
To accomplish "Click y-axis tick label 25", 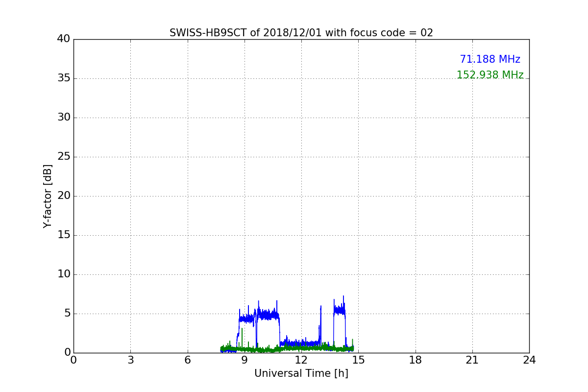I will [x=64, y=157].
